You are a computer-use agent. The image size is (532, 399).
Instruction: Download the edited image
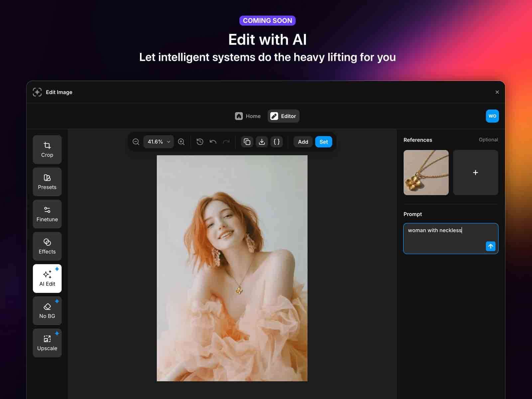tap(262, 142)
